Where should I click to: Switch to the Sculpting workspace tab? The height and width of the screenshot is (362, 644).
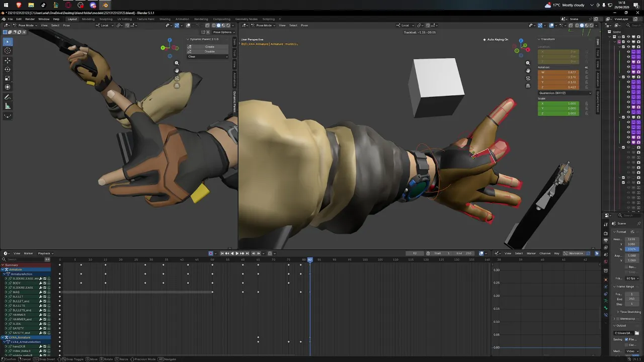pyautogui.click(x=106, y=19)
